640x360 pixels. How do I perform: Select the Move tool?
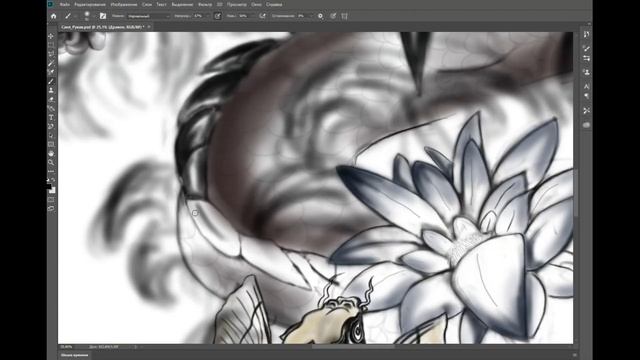coord(51,36)
